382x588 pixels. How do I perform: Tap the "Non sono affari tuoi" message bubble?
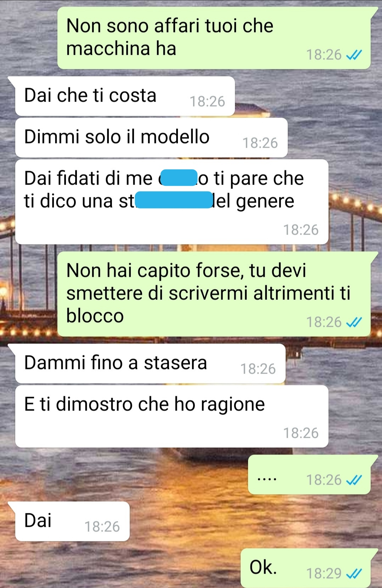point(214,38)
